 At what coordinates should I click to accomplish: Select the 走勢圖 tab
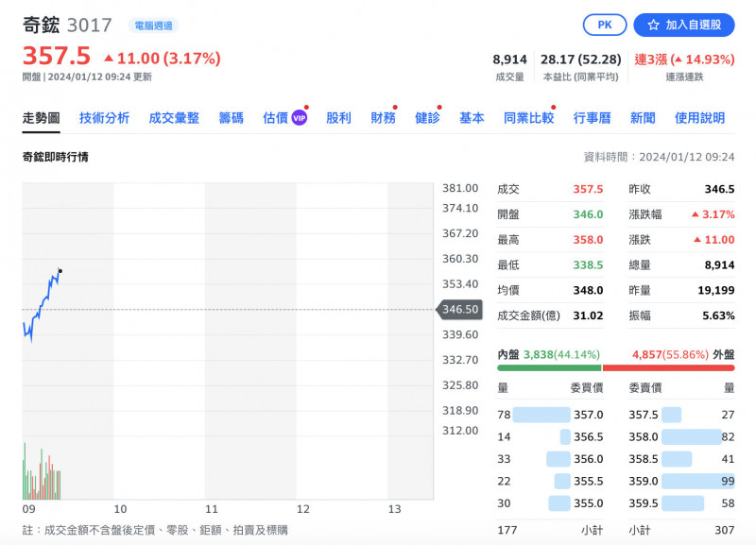41,118
